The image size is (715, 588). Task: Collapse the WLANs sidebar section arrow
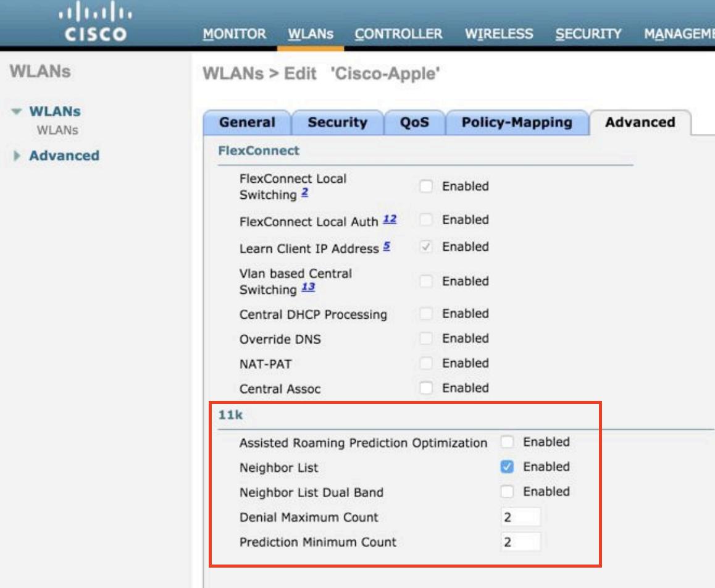(17, 111)
